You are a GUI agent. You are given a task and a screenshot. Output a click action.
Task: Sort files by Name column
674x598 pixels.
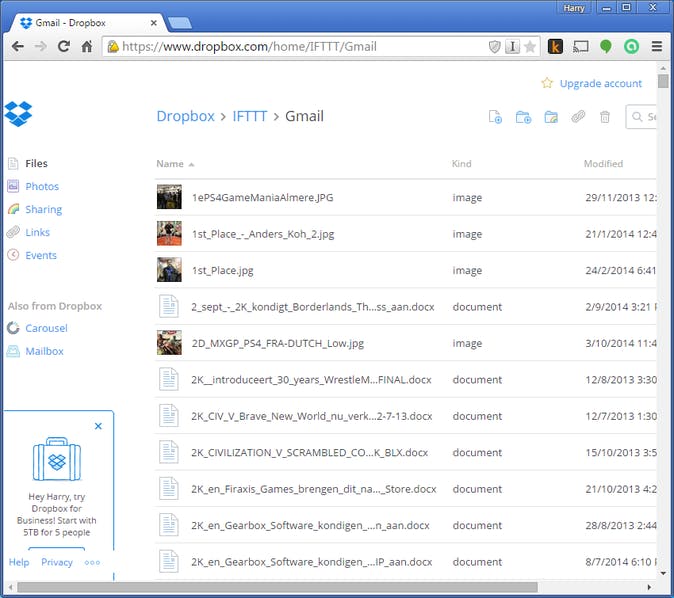(x=175, y=164)
